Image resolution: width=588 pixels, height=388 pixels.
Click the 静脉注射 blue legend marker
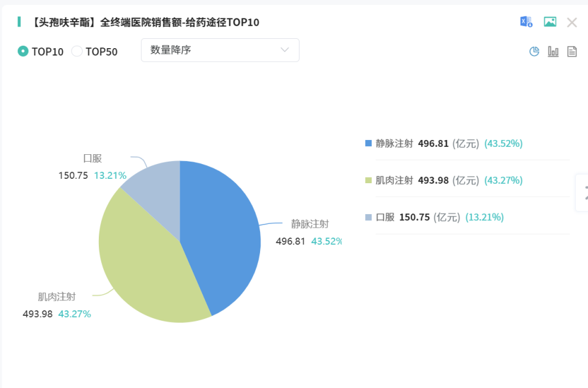pyautogui.click(x=367, y=143)
